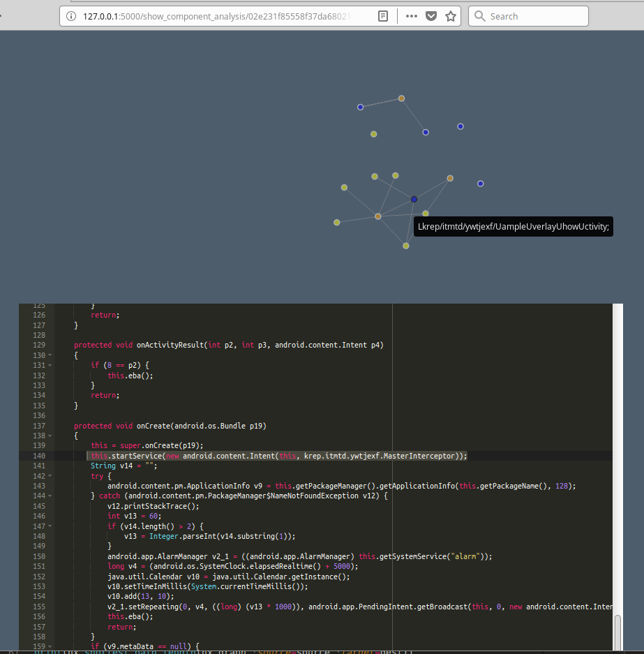Bookmark this page with the star icon
Screen dimensions: 644x654
[451, 16]
